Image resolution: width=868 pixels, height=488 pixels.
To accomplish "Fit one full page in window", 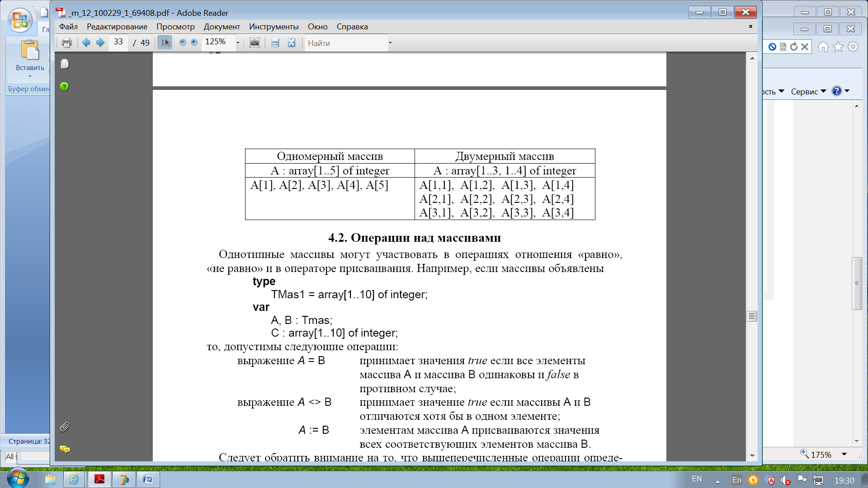I will 292,43.
